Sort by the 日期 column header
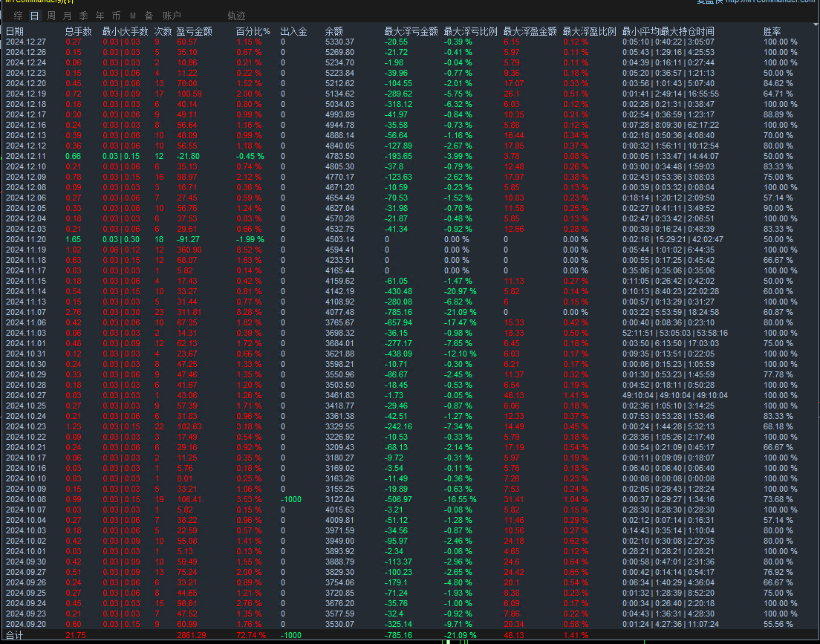The image size is (820, 644). [15, 31]
